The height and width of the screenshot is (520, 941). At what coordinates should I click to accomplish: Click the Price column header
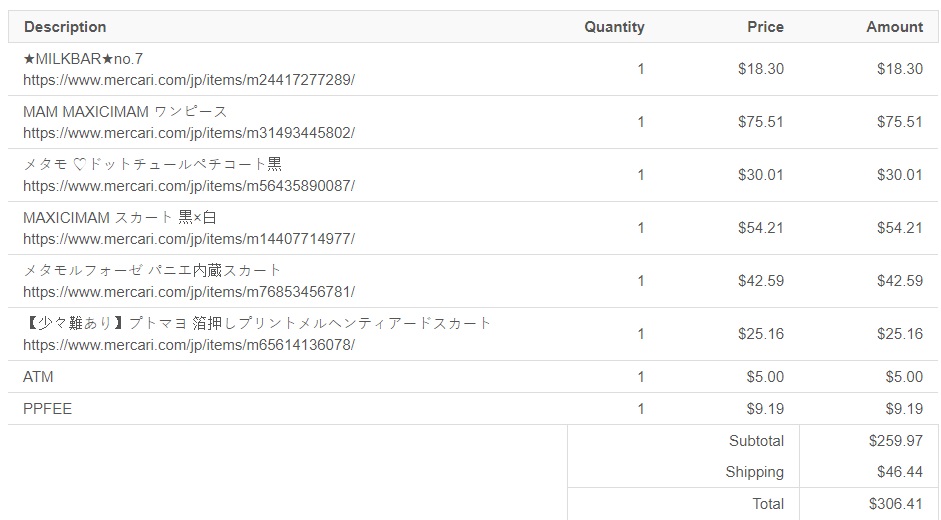765,27
